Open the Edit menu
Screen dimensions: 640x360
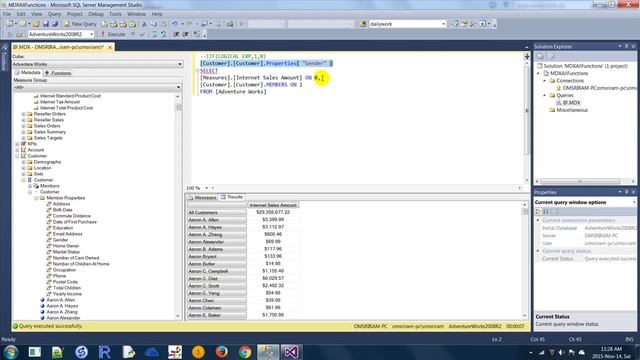click(x=21, y=14)
